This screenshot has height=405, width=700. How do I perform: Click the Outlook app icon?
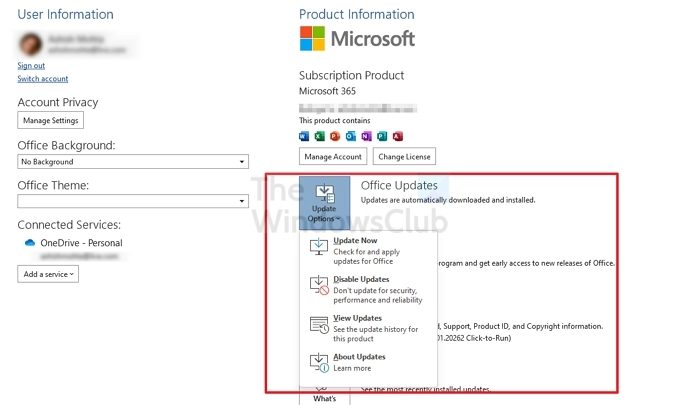coord(351,136)
